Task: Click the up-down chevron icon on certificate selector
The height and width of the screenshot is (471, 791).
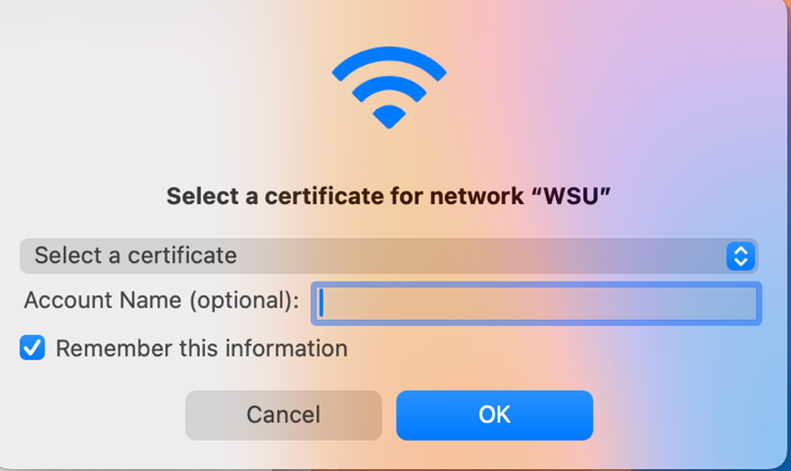Action: 740,256
